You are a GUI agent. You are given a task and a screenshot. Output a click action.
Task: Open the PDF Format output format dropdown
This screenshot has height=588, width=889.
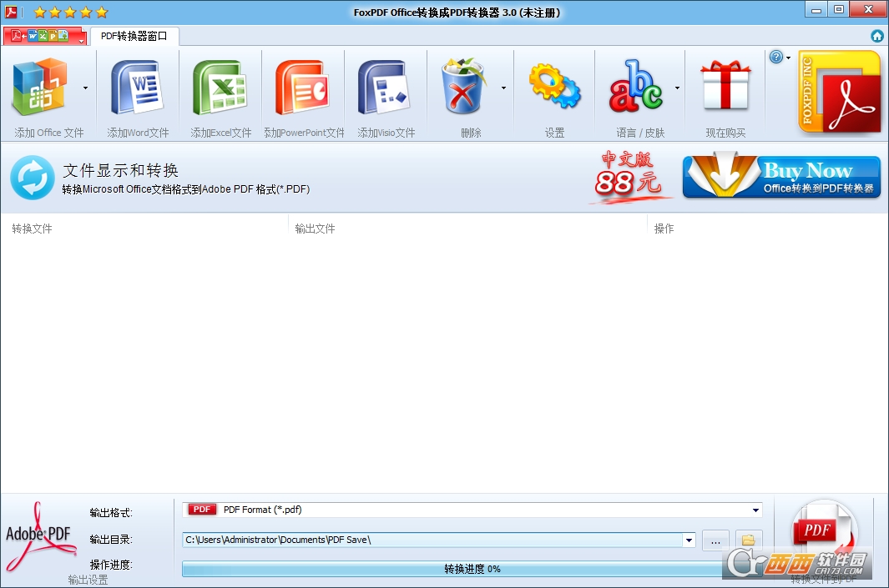(755, 510)
